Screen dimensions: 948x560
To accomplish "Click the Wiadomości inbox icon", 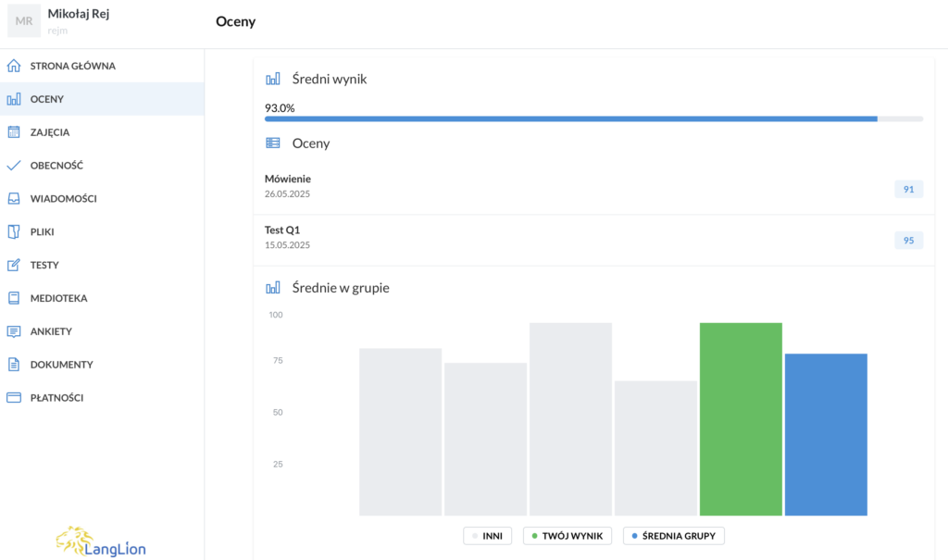I will tap(14, 199).
